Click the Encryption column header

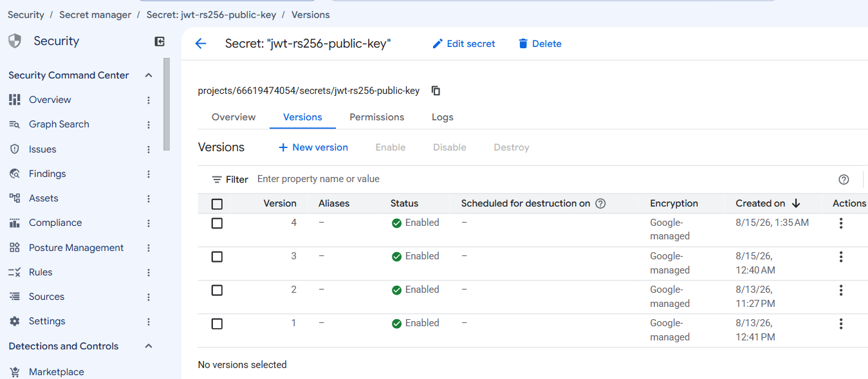pyautogui.click(x=674, y=203)
